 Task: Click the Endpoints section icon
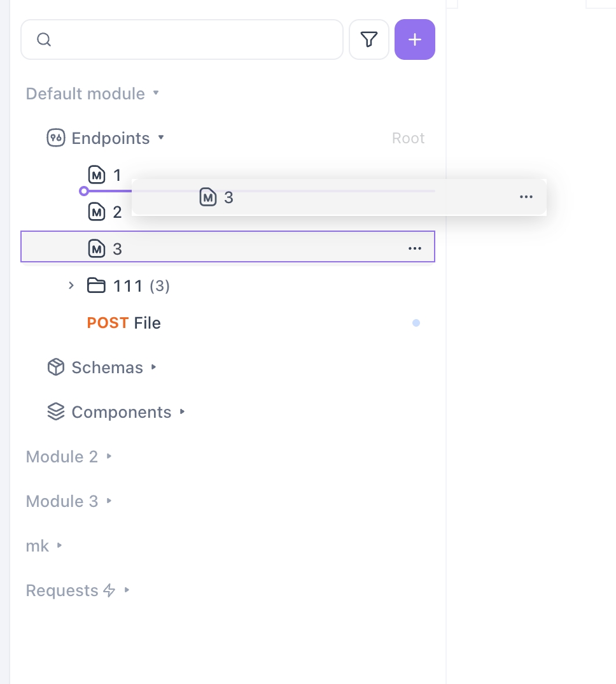point(56,138)
